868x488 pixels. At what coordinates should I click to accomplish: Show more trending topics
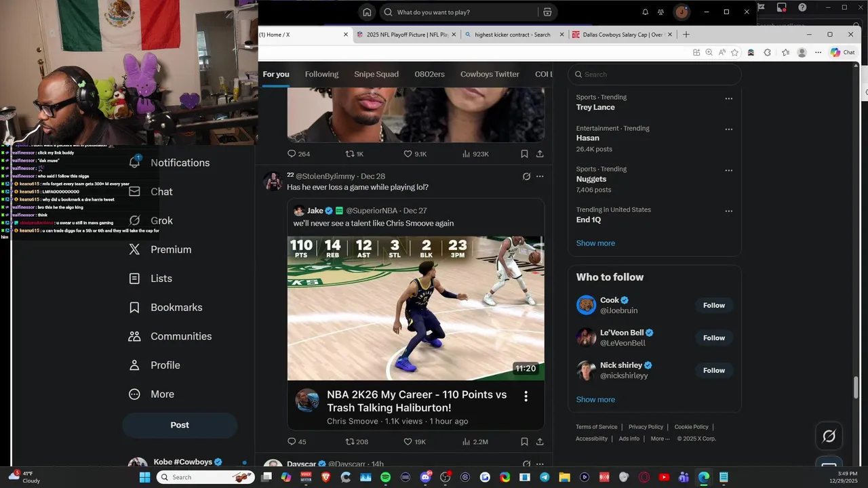[x=595, y=243]
